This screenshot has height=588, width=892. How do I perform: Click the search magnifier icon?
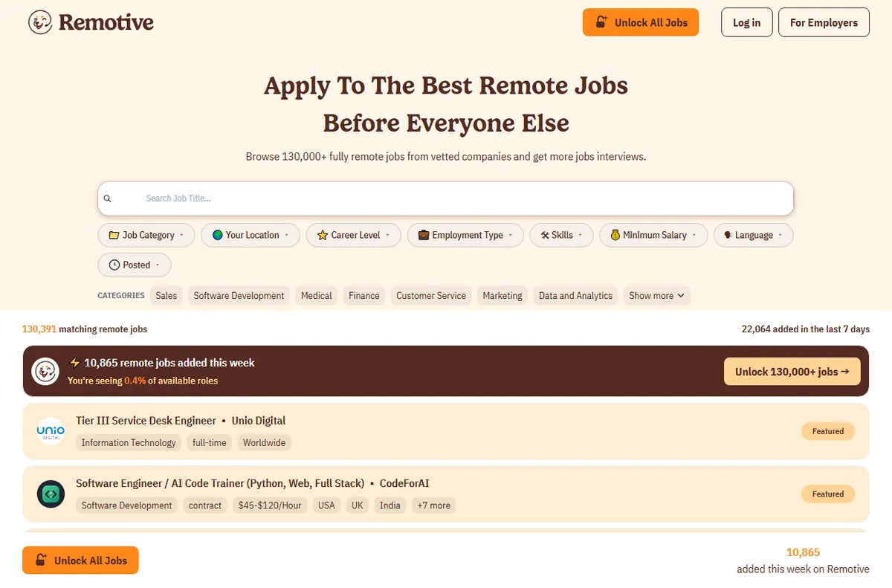click(107, 198)
